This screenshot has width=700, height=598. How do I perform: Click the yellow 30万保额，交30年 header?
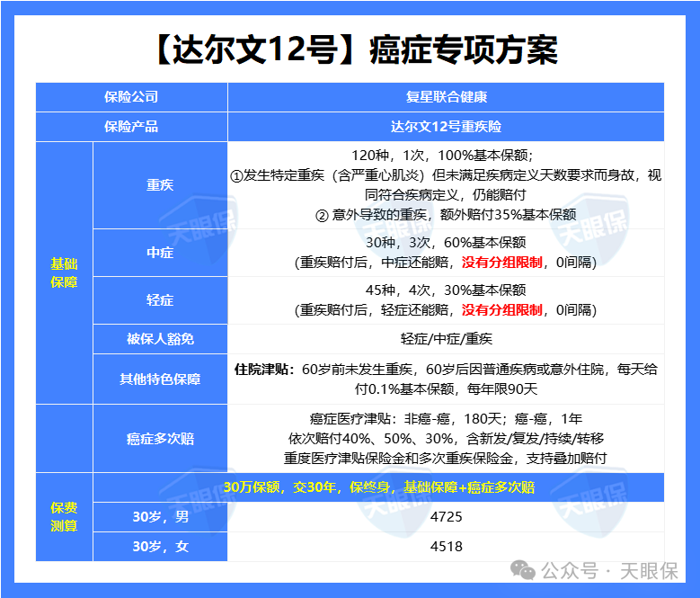click(x=378, y=487)
